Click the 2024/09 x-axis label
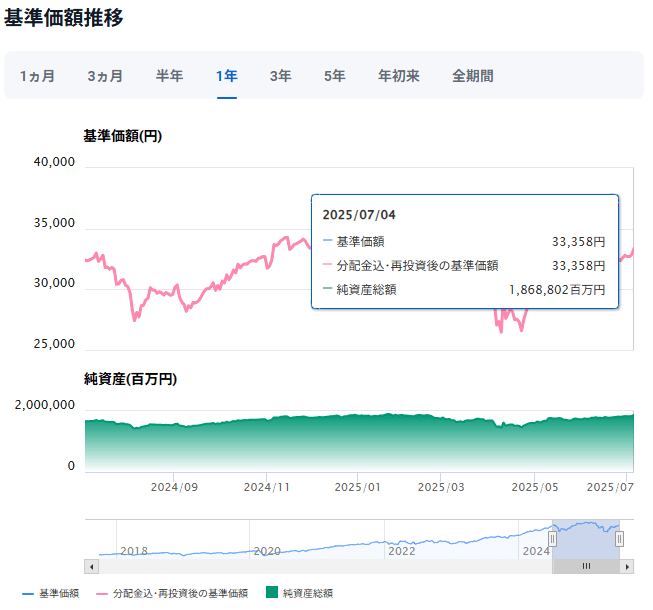 174,487
